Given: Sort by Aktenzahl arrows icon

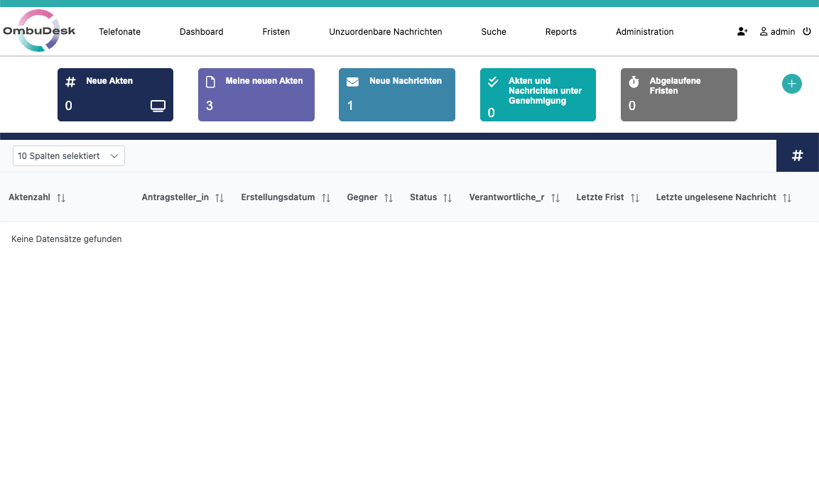Looking at the screenshot, I should [61, 198].
